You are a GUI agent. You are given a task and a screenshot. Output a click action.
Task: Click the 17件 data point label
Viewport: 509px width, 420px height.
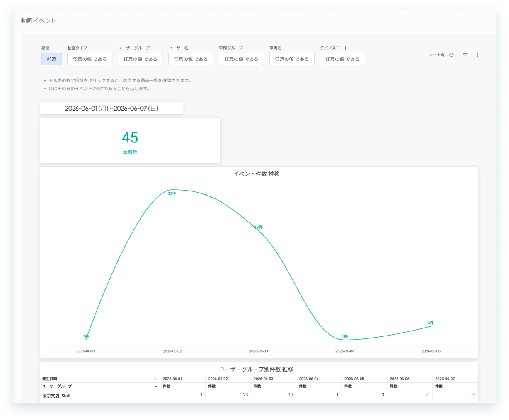[x=258, y=227]
